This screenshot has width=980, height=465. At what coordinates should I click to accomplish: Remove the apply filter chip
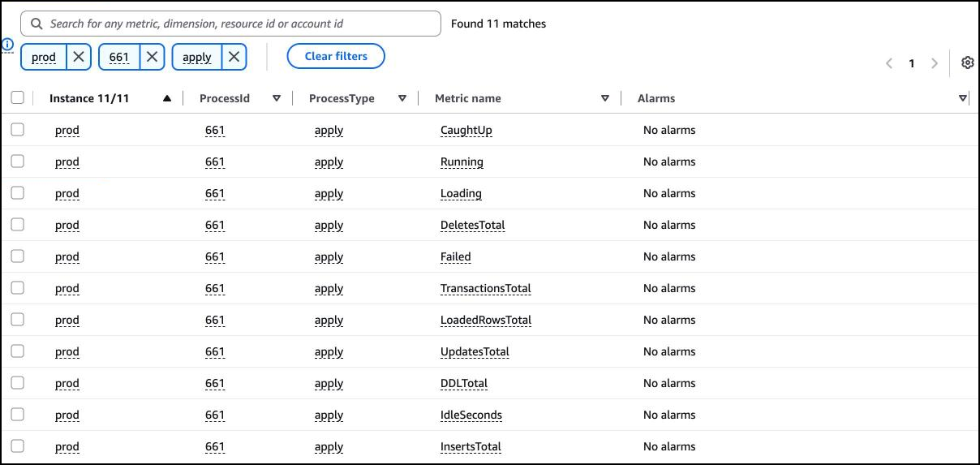pos(233,57)
